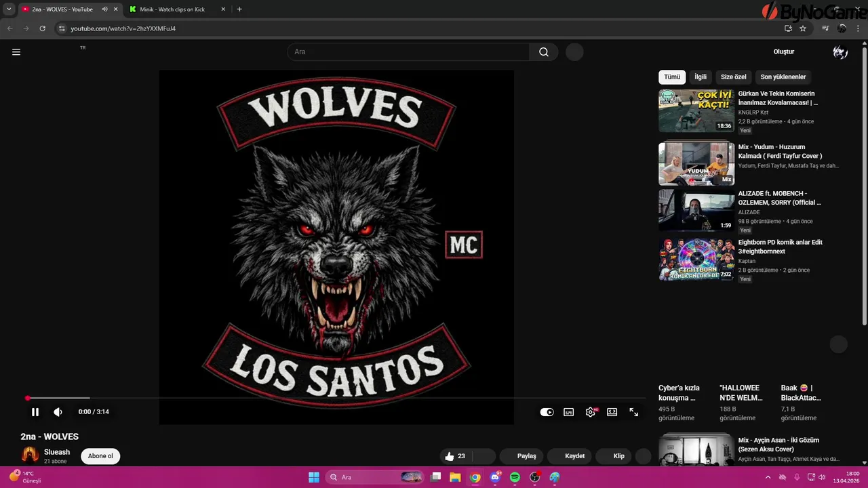
Task: Toggle the autoplay switch
Action: (x=547, y=412)
